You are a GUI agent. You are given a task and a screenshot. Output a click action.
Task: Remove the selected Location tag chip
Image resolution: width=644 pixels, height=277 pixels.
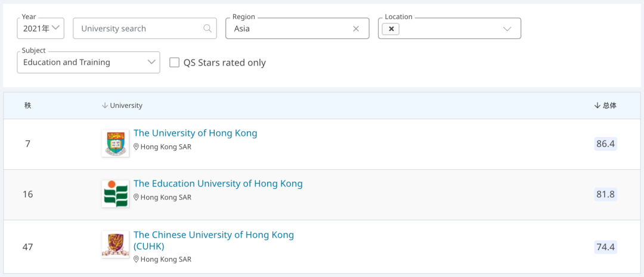(391, 29)
